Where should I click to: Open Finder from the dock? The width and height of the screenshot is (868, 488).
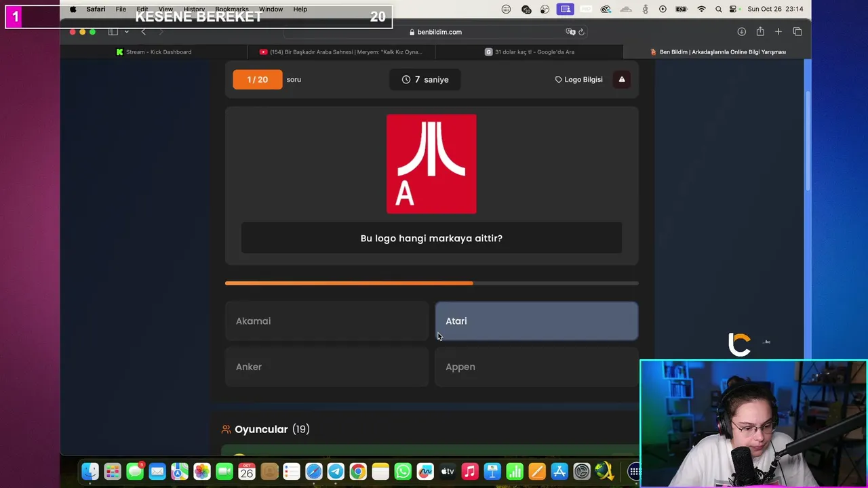click(90, 471)
